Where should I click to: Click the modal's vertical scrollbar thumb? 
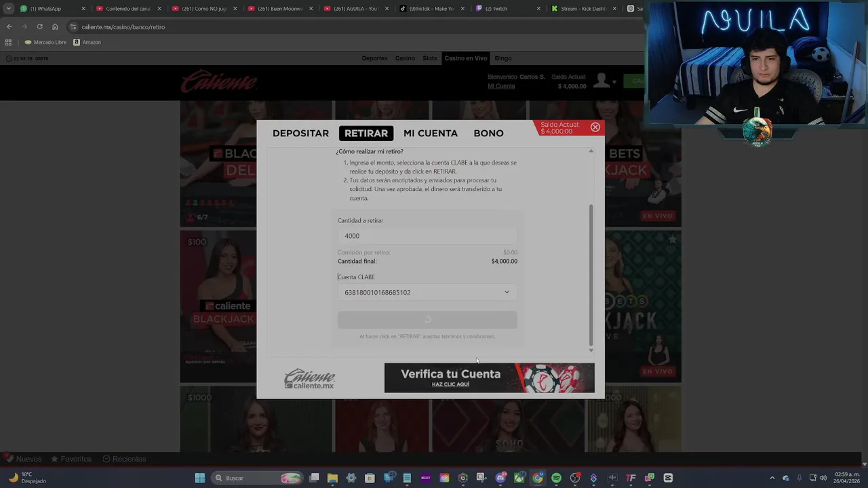point(591,274)
